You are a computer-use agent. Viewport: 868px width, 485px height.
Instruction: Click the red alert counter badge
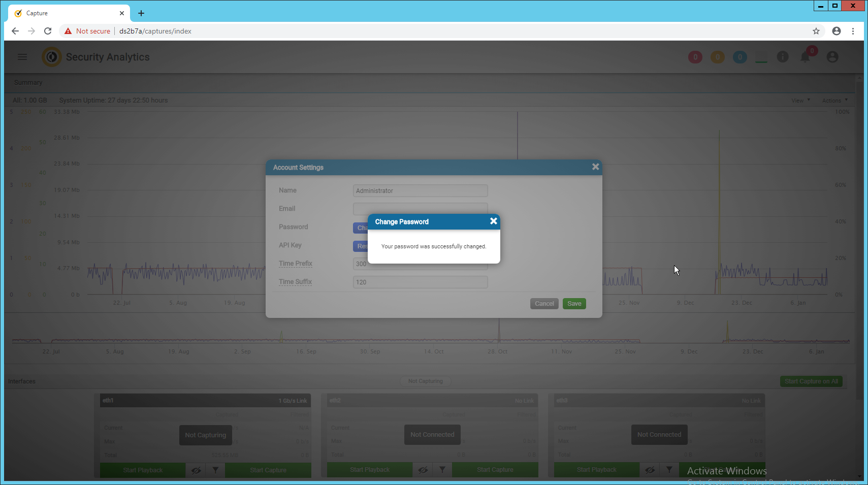click(x=695, y=57)
